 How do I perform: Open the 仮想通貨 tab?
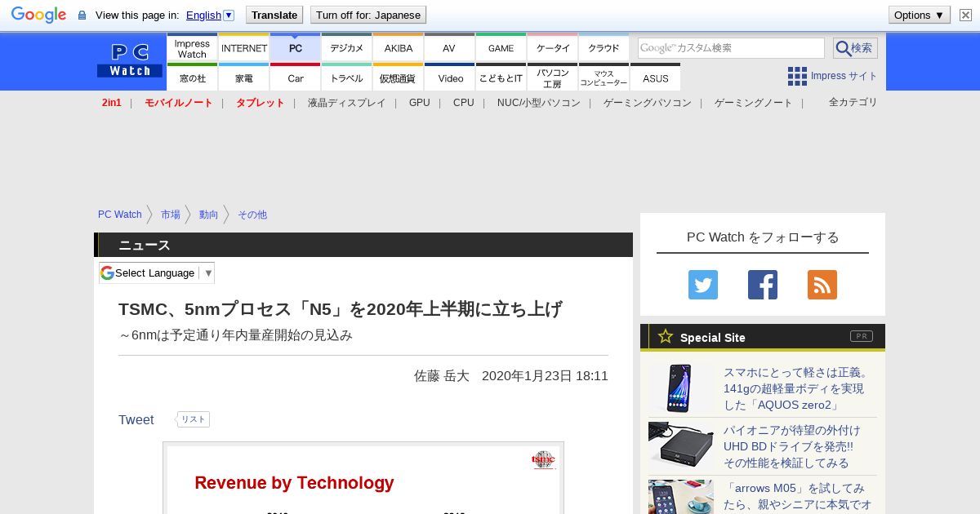pos(399,77)
